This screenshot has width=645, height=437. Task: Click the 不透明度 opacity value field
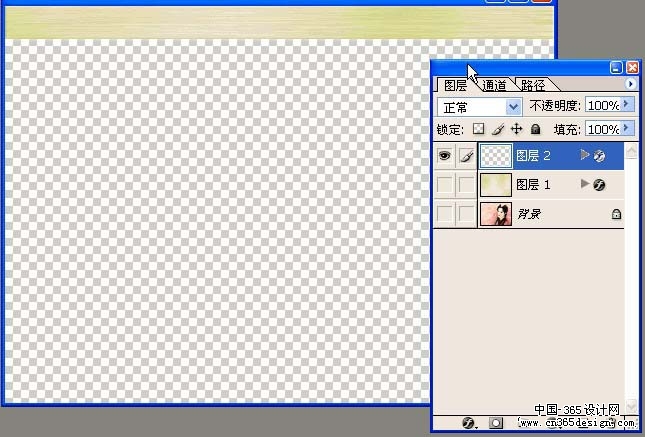point(603,106)
